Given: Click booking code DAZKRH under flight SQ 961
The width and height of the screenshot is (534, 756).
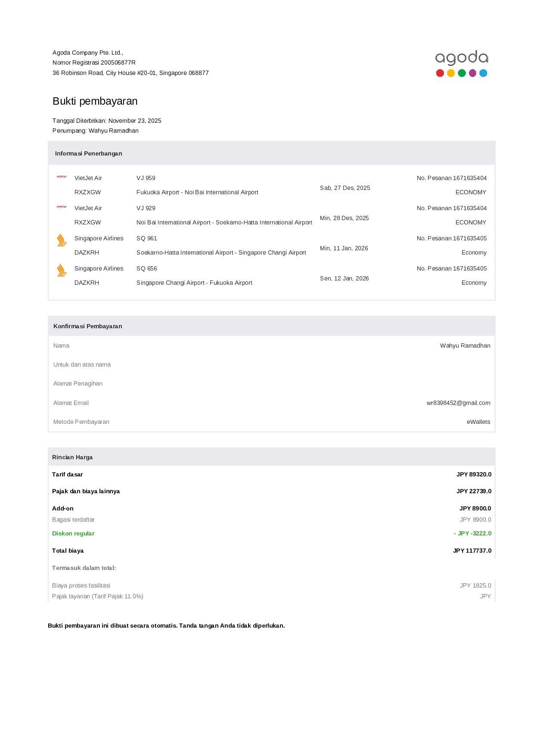Looking at the screenshot, I should [87, 252].
